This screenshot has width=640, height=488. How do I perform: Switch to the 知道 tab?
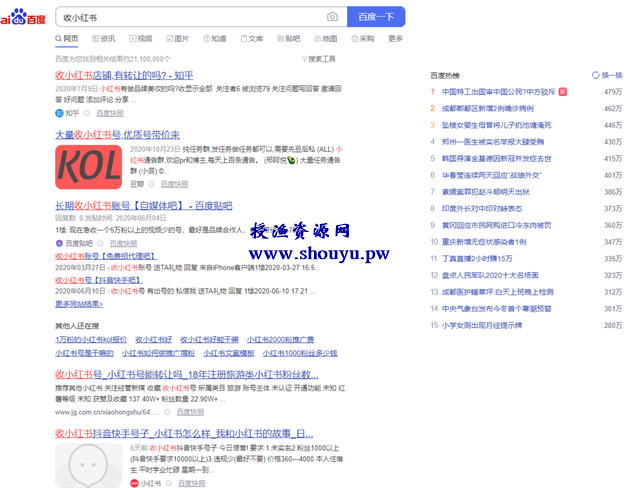tap(215, 39)
